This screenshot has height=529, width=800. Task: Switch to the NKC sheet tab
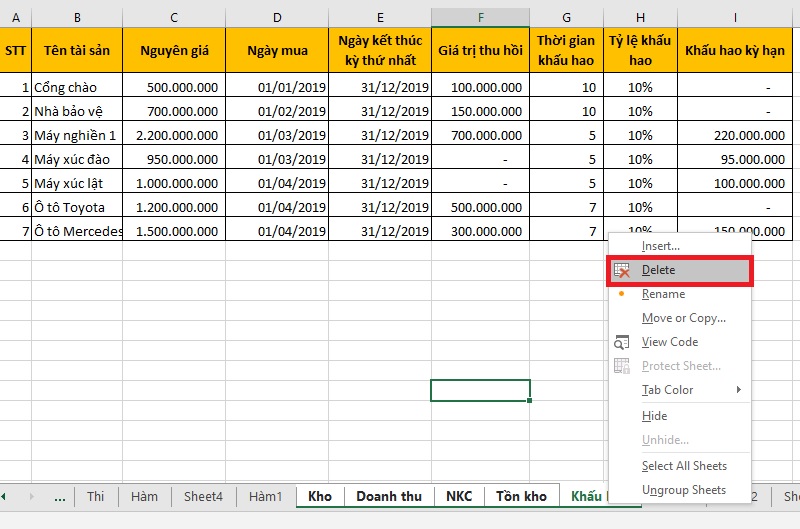click(x=459, y=496)
